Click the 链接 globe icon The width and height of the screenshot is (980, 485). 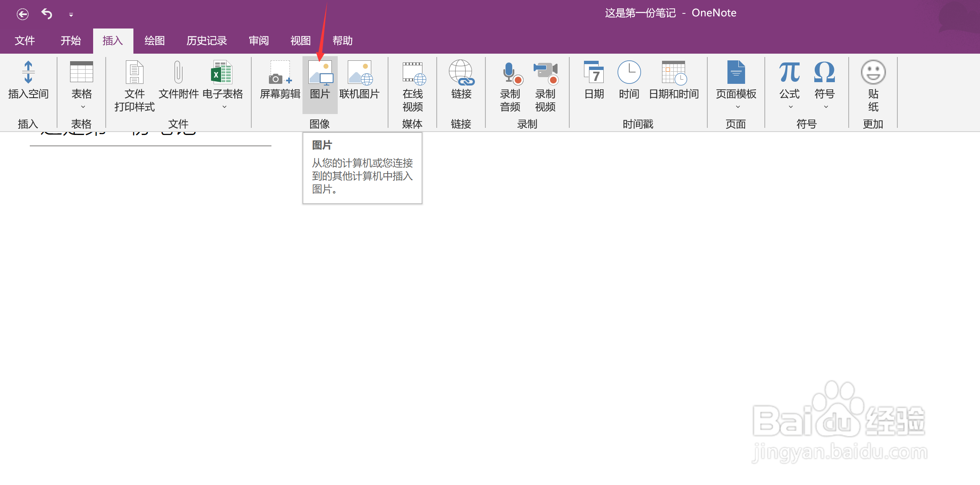coord(461,72)
